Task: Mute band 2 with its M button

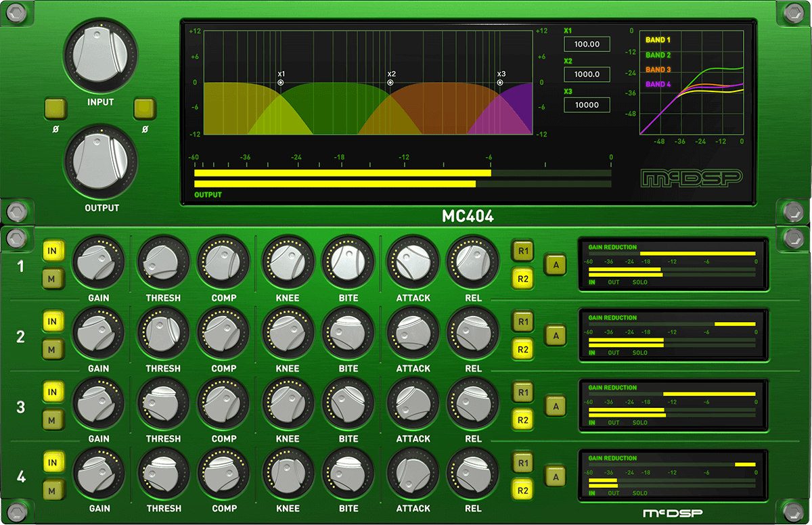Action: tap(53, 350)
